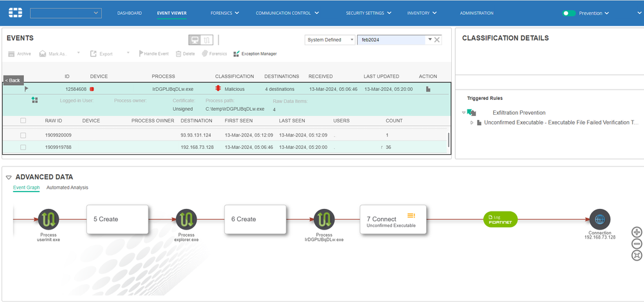
Task: Click the Exfiltration Prevention rule icon
Action: click(x=471, y=112)
